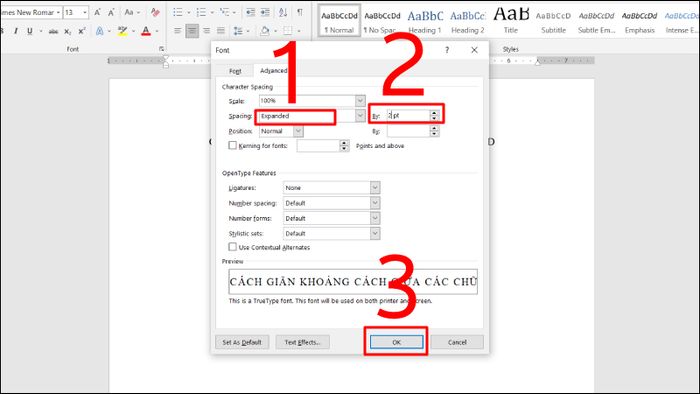Enable Kerning for fonts checkbox

[x=233, y=145]
